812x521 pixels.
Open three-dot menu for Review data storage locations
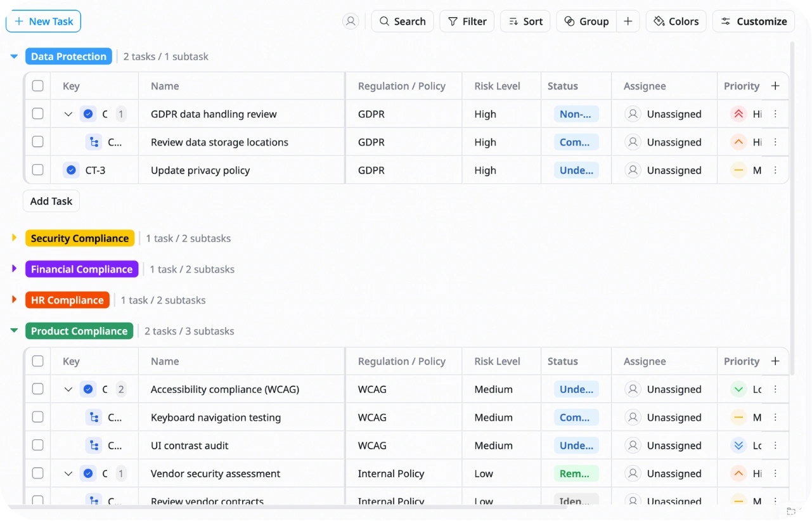[x=775, y=142]
